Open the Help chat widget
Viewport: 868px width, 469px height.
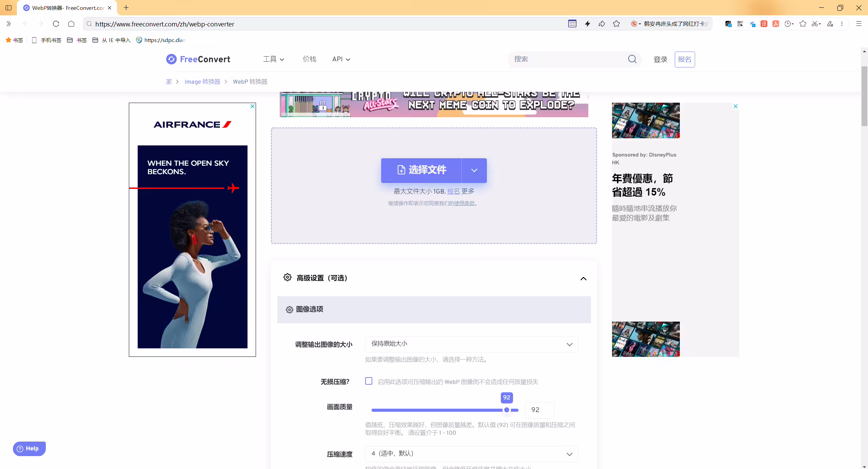(29, 449)
